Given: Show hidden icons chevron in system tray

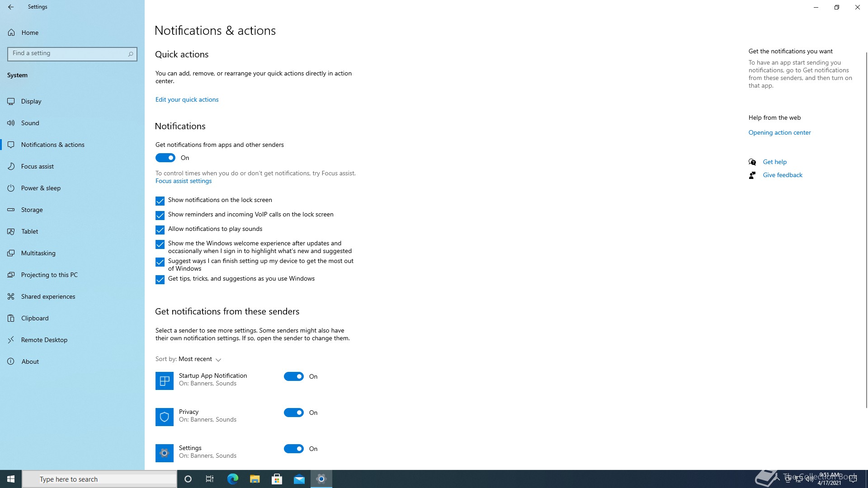Looking at the screenshot, I should [x=777, y=479].
